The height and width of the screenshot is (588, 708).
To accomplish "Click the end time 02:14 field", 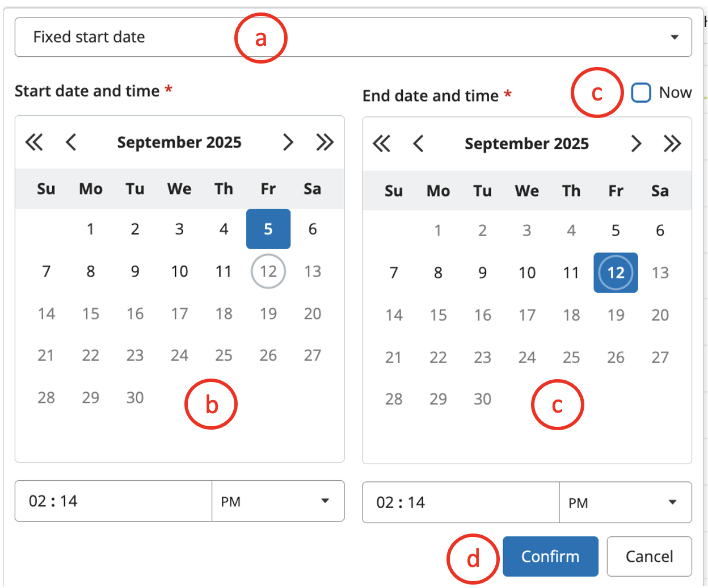I will click(x=461, y=502).
